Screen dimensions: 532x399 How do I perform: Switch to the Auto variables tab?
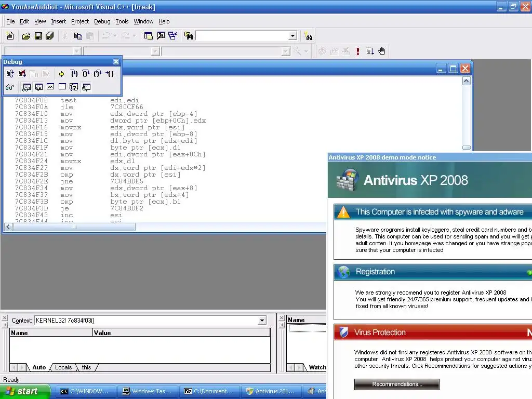coord(39,367)
